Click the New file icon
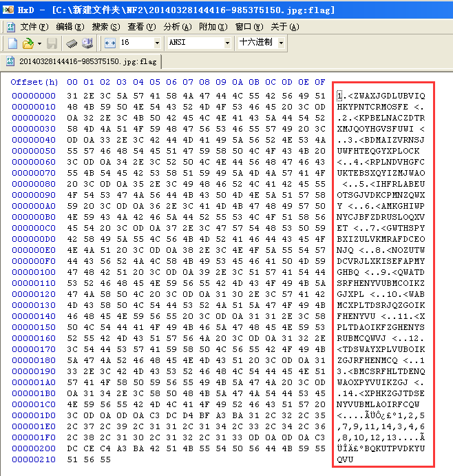Image resolution: width=453 pixels, height=476 pixels. coord(12,43)
